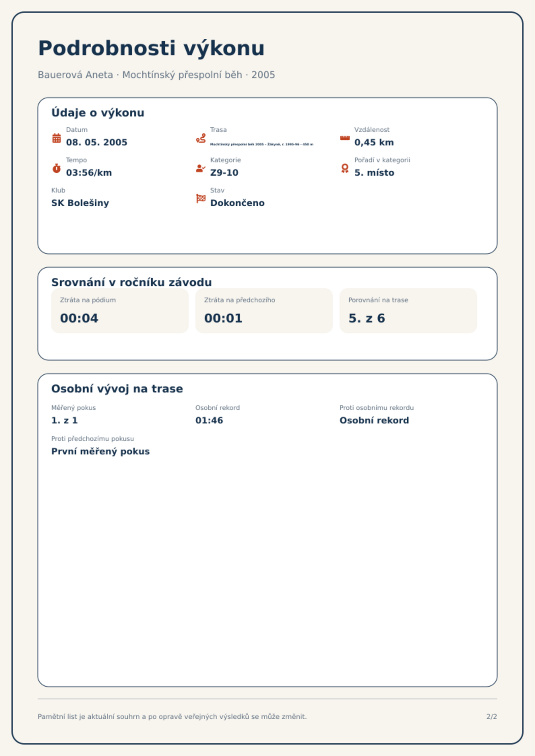Viewport: 535px width, 756px height.
Task: Click the První měřený pokus value
Action: [100, 451]
